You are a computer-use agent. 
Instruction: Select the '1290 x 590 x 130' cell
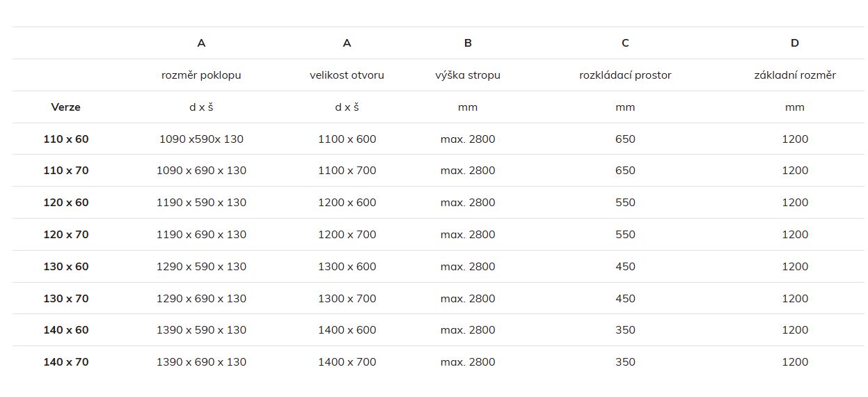click(203, 267)
